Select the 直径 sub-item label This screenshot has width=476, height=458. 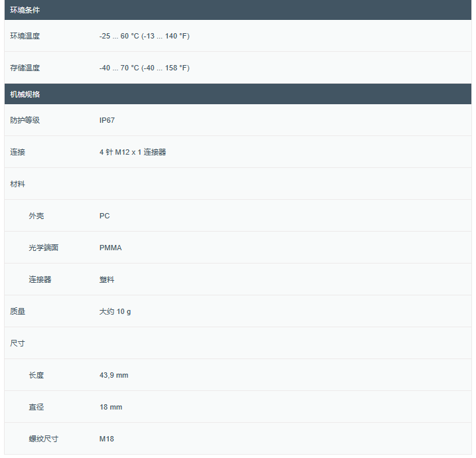click(x=37, y=407)
